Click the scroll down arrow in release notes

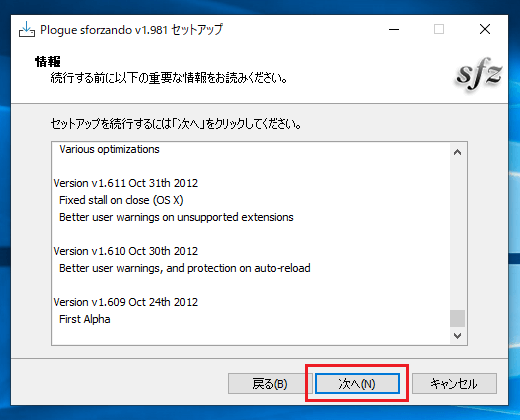pyautogui.click(x=457, y=335)
